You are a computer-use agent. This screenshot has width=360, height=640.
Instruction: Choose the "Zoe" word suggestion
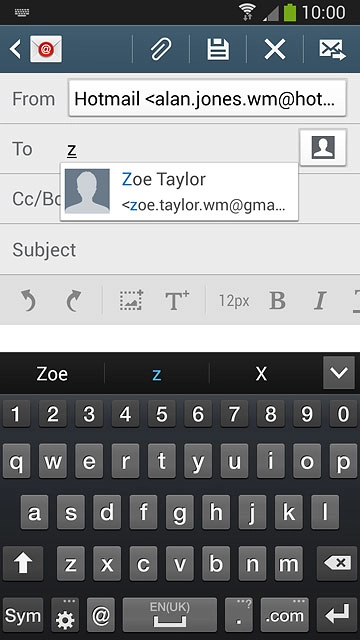(x=52, y=373)
